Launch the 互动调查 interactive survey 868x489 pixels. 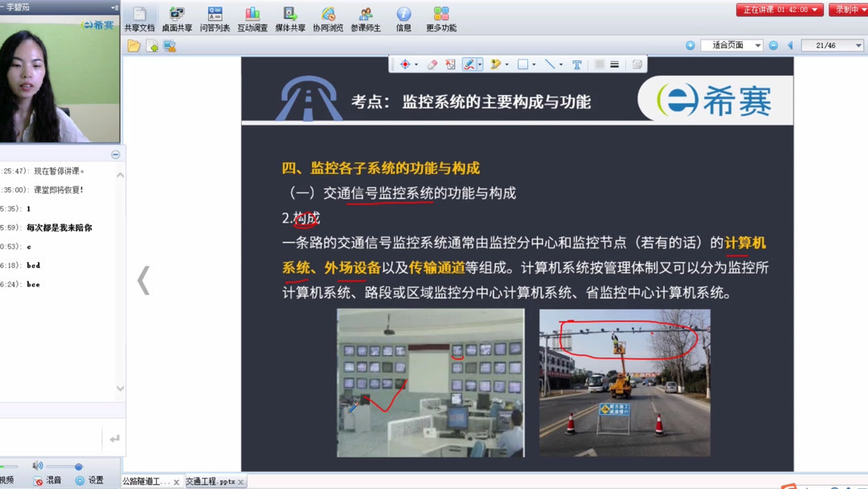coord(252,16)
